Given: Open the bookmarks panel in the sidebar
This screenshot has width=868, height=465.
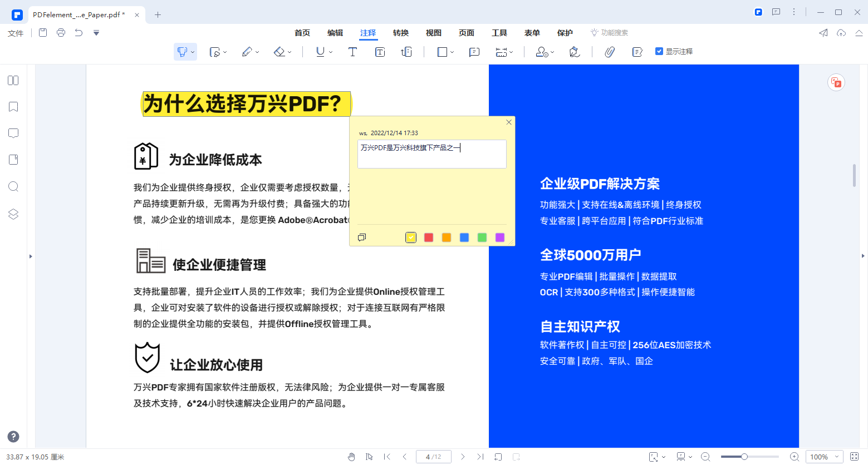Looking at the screenshot, I should click(x=13, y=106).
